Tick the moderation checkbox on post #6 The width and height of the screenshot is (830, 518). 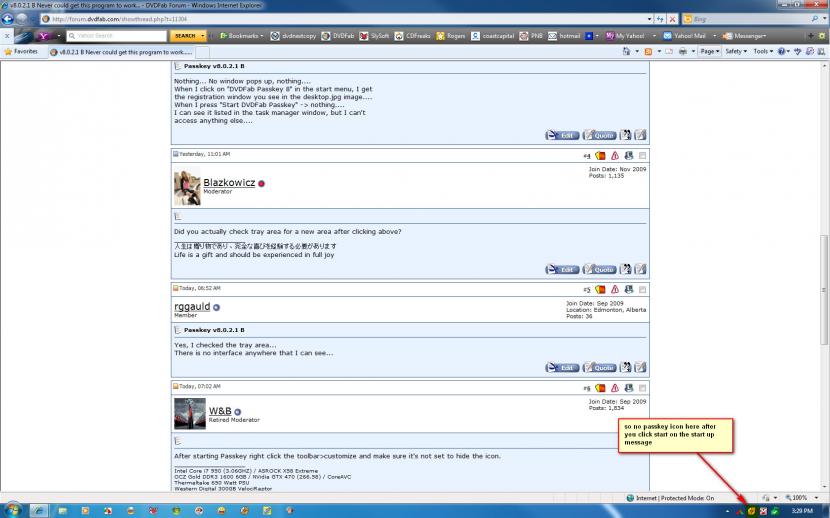642,388
